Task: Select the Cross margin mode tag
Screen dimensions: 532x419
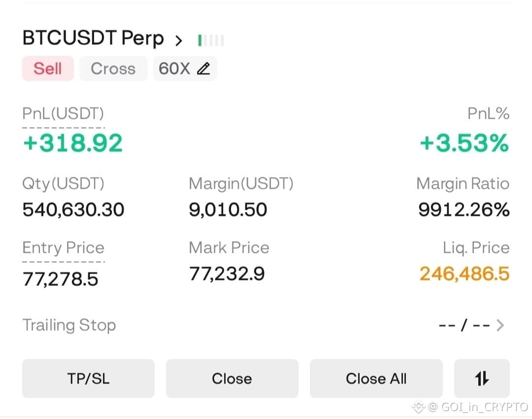Action: click(x=113, y=69)
